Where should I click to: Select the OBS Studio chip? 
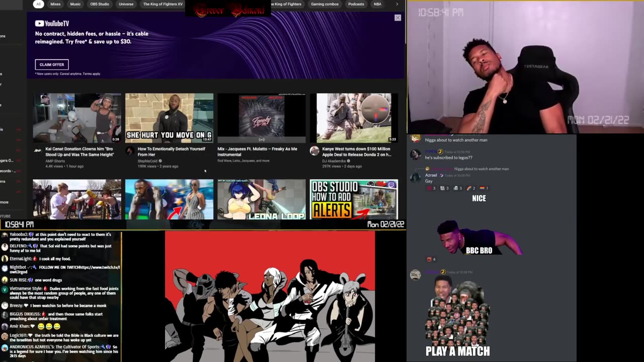(100, 4)
